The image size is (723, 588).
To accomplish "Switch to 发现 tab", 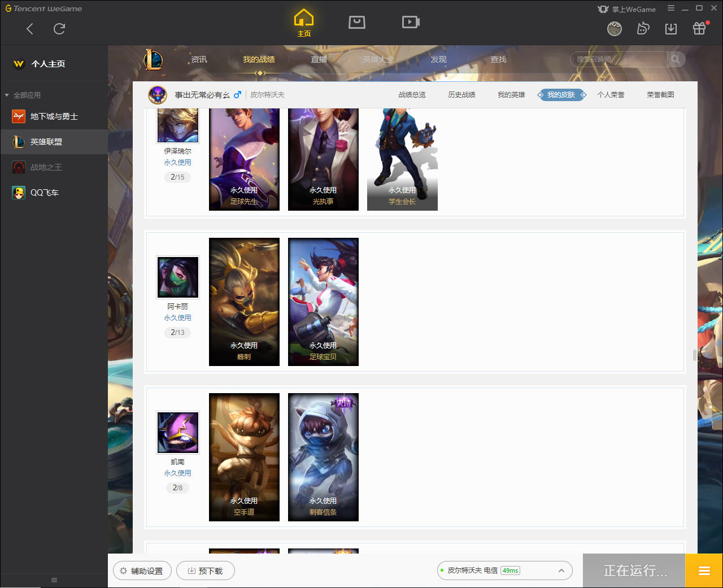I will [438, 59].
